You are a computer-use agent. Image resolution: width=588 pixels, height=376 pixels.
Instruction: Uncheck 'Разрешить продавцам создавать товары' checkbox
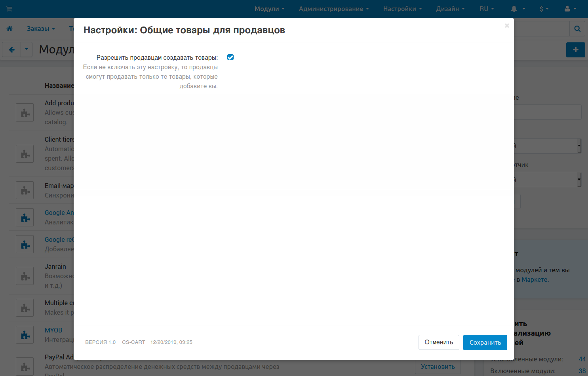[230, 57]
